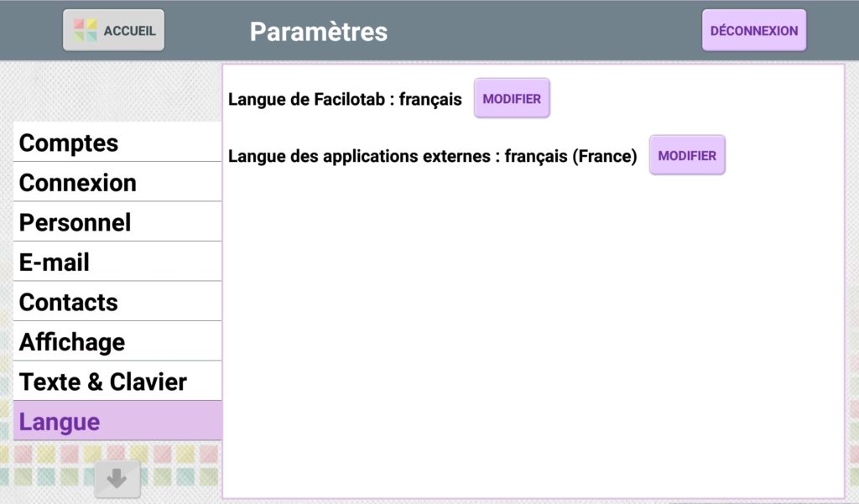Click the colorful squares Accueil icon

pyautogui.click(x=85, y=31)
